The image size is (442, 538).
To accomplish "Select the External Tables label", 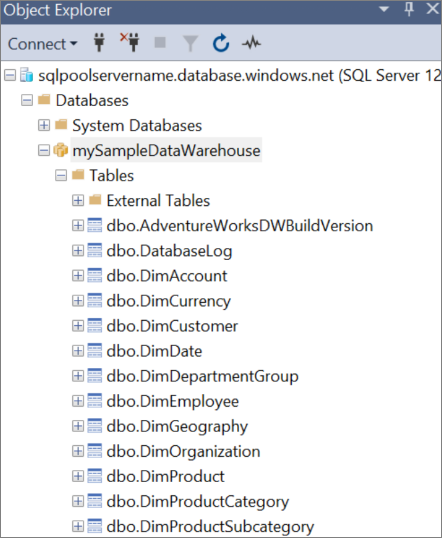I will click(x=158, y=201).
